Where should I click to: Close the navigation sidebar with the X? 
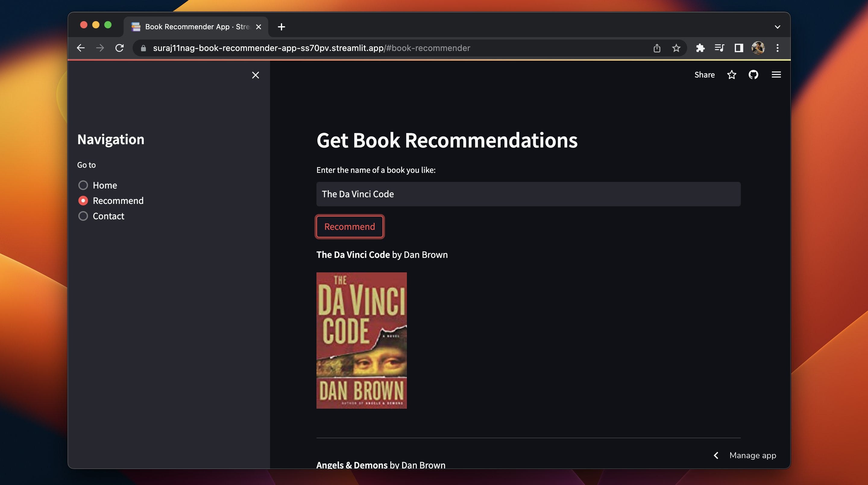pos(255,75)
